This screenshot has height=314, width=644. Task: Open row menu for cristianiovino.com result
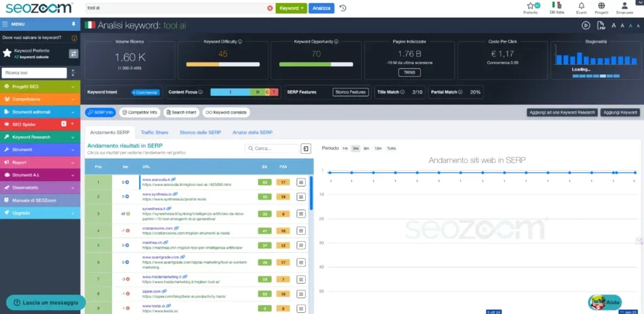[301, 230]
